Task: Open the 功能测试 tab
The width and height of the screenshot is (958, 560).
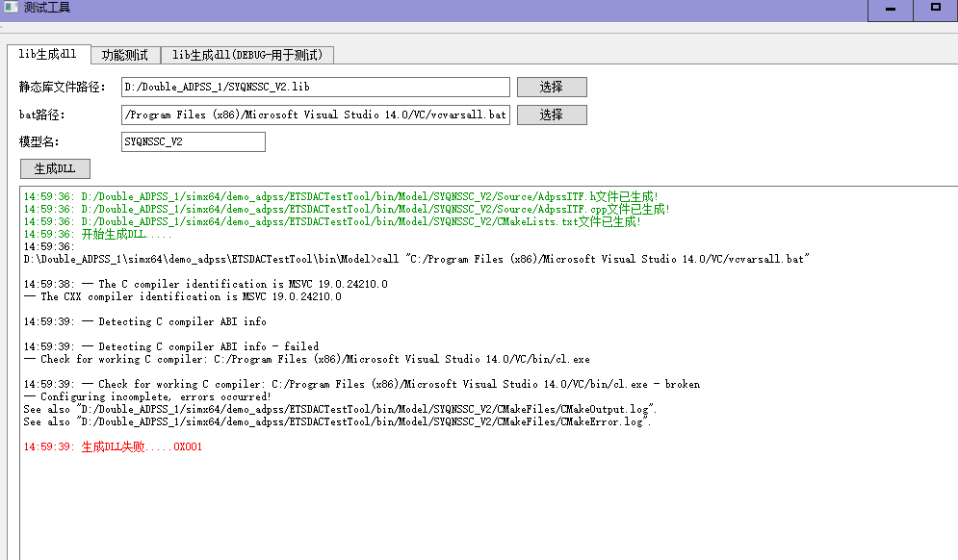Action: tap(125, 55)
